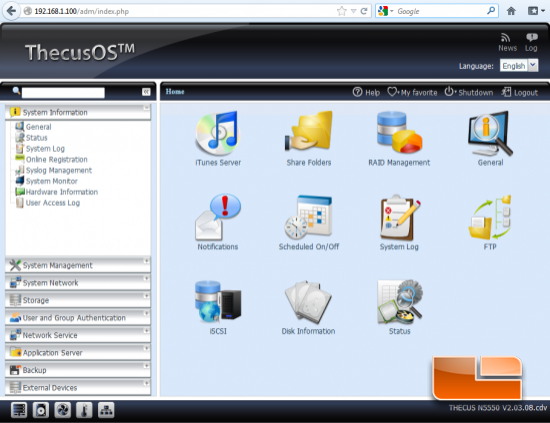
Task: Click the disk status icon in bottom bar
Action: (41, 410)
